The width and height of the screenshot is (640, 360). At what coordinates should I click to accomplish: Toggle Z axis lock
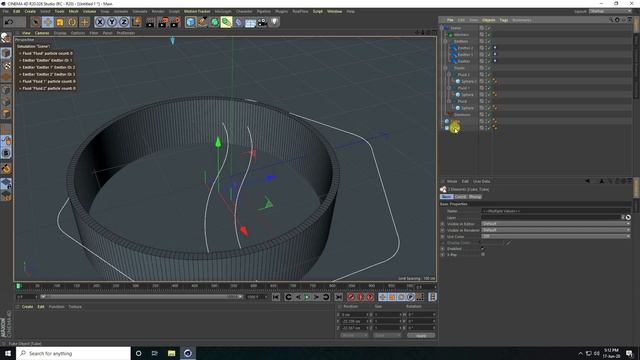(124, 22)
